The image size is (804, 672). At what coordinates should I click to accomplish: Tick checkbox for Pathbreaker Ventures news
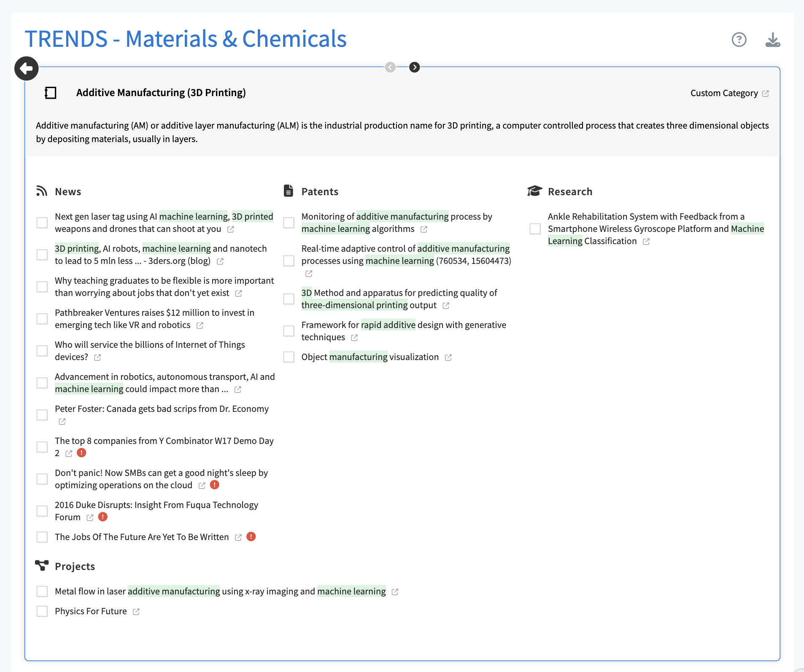coord(42,319)
